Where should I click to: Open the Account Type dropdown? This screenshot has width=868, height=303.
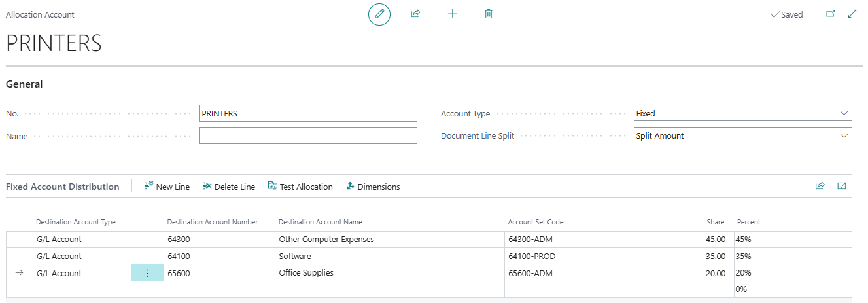(x=742, y=113)
